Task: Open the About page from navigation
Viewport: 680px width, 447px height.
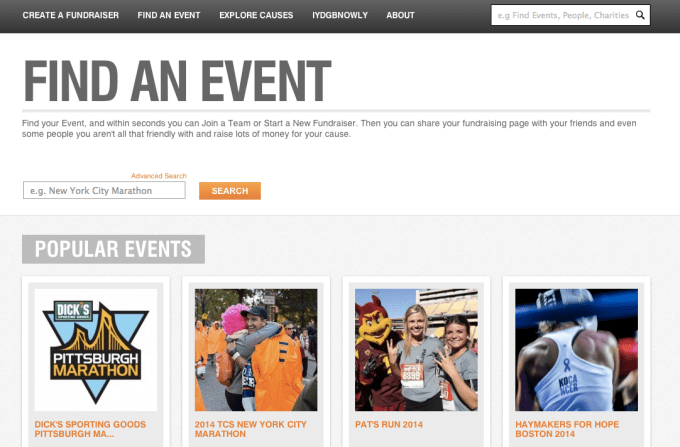Action: pyautogui.click(x=400, y=15)
